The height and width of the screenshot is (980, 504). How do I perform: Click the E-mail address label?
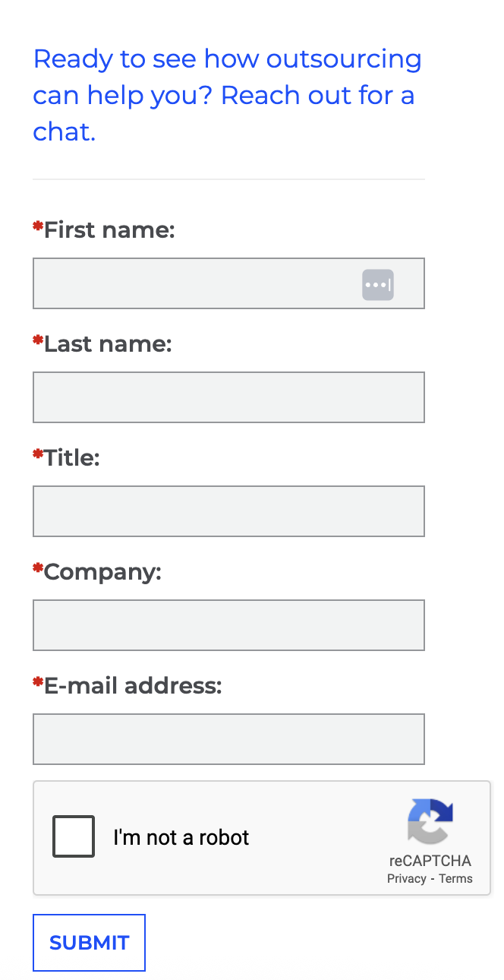click(x=133, y=686)
